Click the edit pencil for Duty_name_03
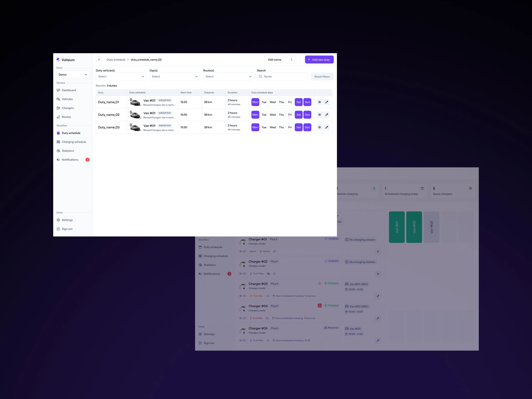The image size is (532, 399). (x=327, y=127)
